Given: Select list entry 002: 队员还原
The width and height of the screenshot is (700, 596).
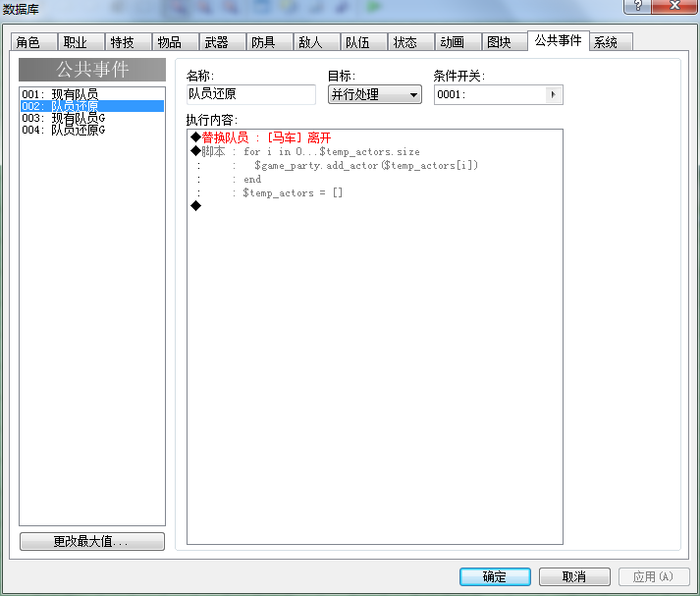Looking at the screenshot, I should pyautogui.click(x=92, y=106).
